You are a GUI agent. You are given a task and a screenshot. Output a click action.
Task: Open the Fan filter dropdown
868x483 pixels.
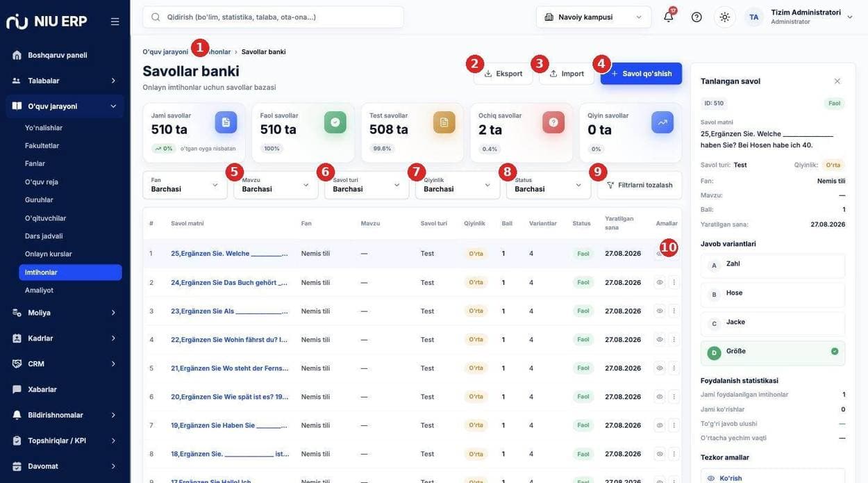tap(185, 185)
